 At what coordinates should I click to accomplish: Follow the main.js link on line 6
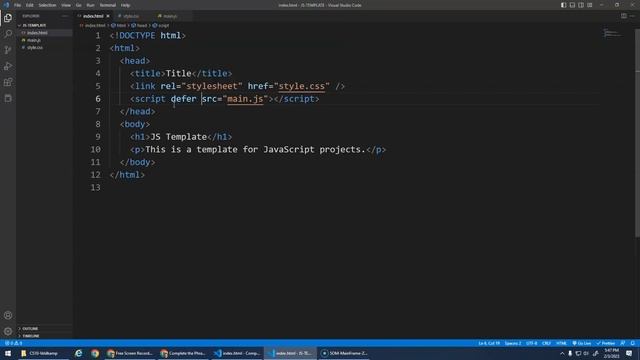coord(245,99)
